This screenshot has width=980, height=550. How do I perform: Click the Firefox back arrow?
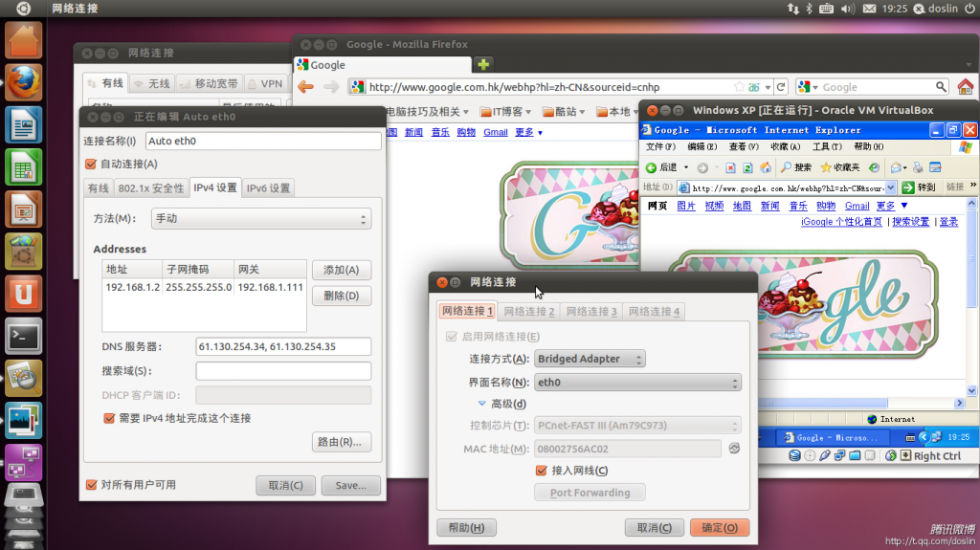pos(305,87)
